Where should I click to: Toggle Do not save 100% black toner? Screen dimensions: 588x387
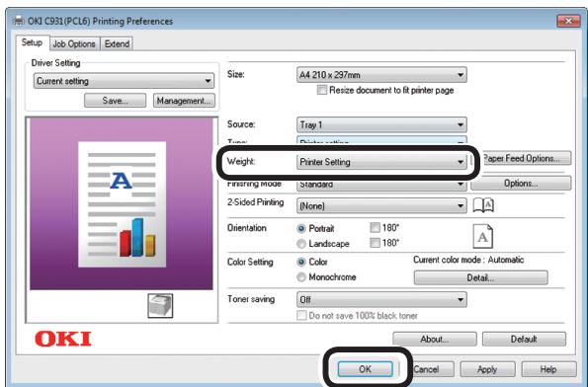pyautogui.click(x=301, y=315)
